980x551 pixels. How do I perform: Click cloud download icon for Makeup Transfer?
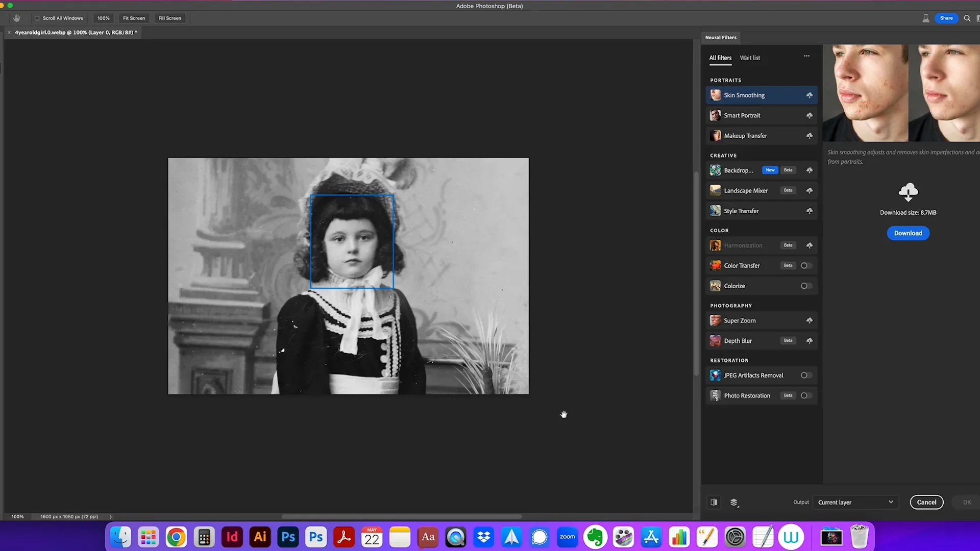point(809,136)
